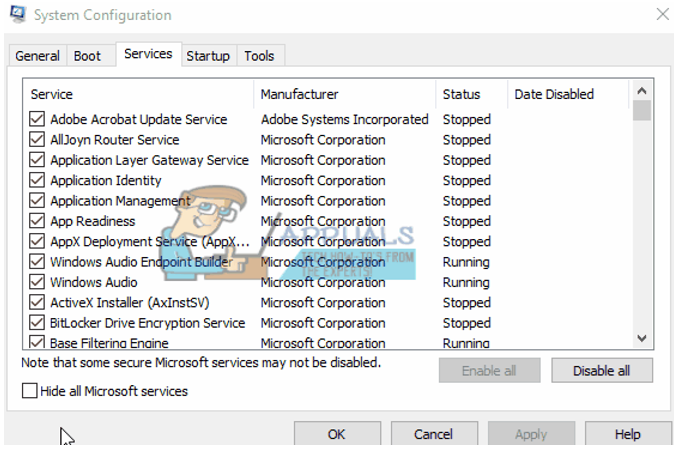Close the System Configuration window
This screenshot has height=450, width=674.
coord(661,14)
